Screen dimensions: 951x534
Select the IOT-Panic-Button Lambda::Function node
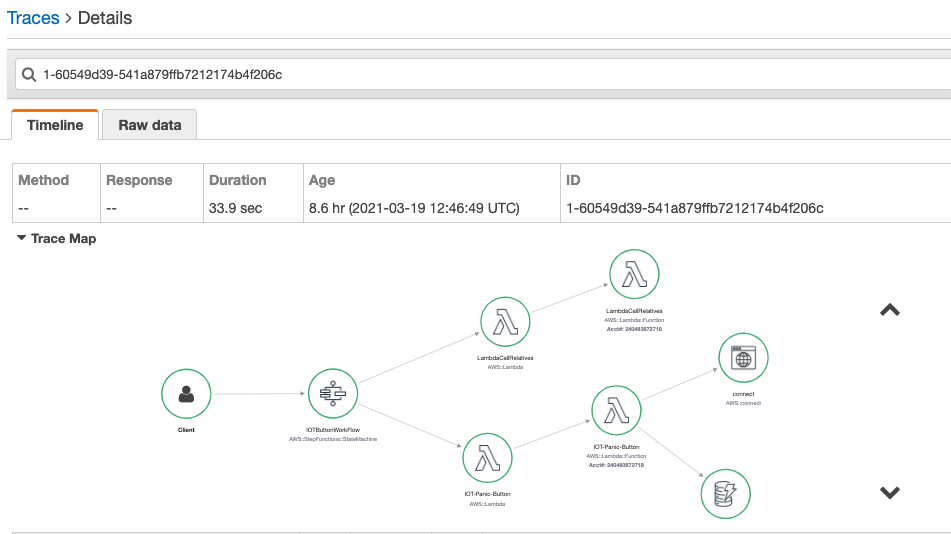click(616, 411)
